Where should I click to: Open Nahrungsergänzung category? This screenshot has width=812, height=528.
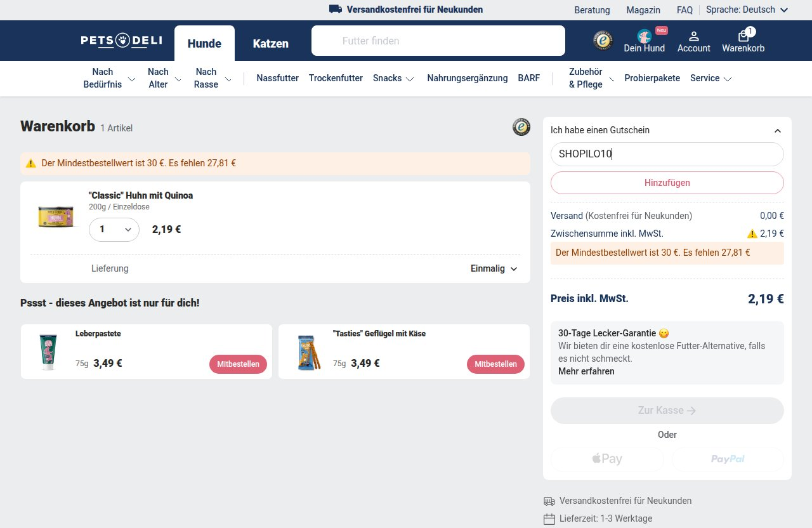[x=468, y=78]
